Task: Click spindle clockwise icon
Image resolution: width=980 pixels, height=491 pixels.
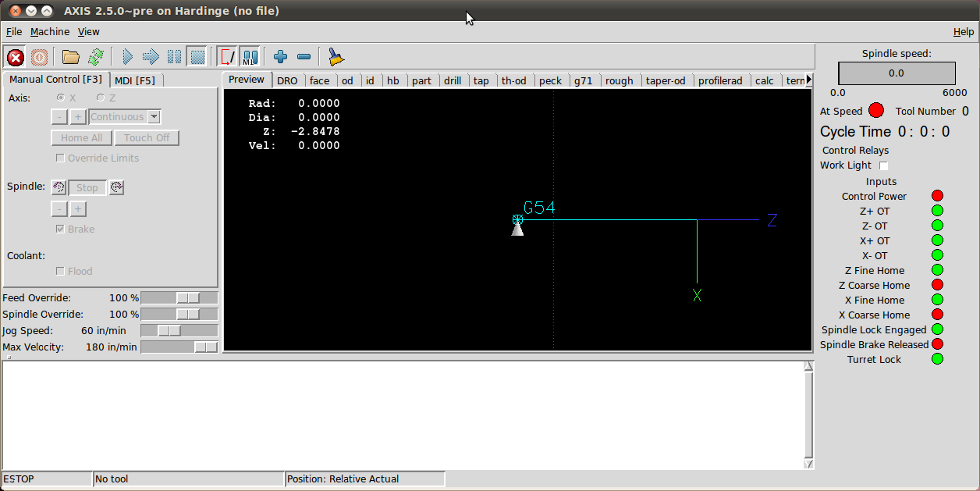Action: 116,187
